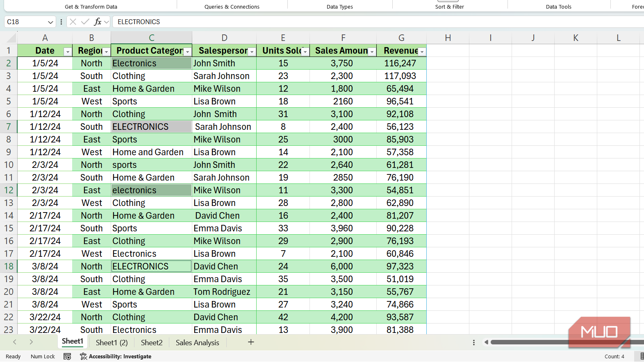This screenshot has height=362, width=644.
Task: Open the Units Sold filter dropdown
Action: 305,52
